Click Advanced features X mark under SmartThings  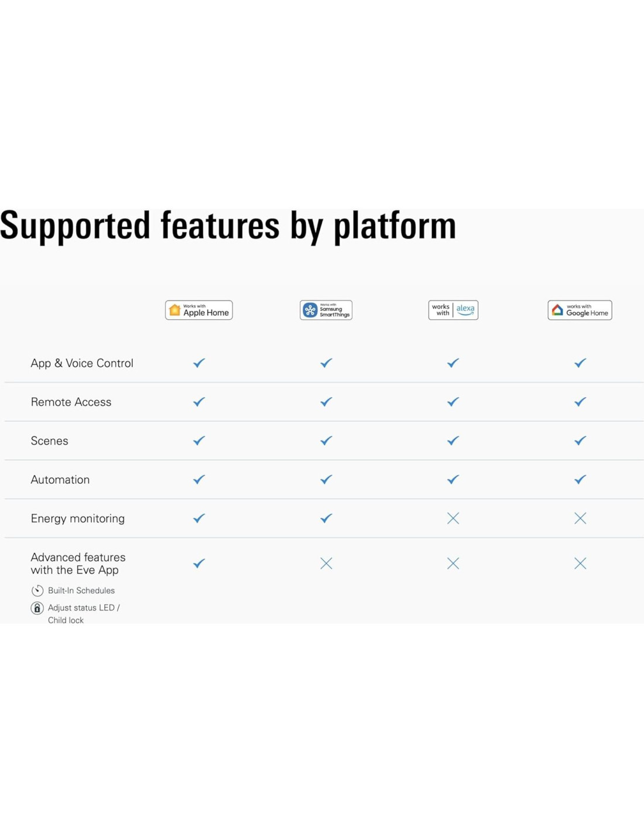click(326, 564)
